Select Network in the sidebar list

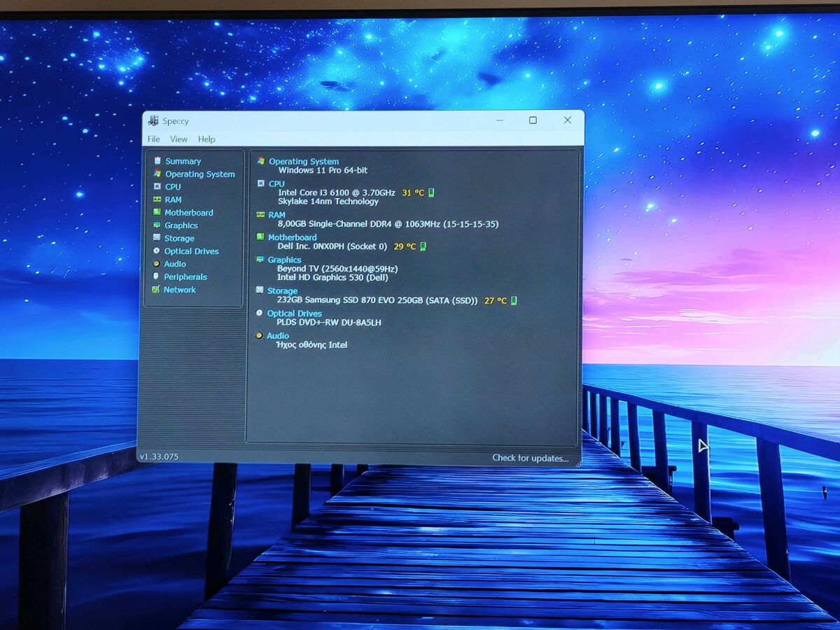tap(180, 290)
